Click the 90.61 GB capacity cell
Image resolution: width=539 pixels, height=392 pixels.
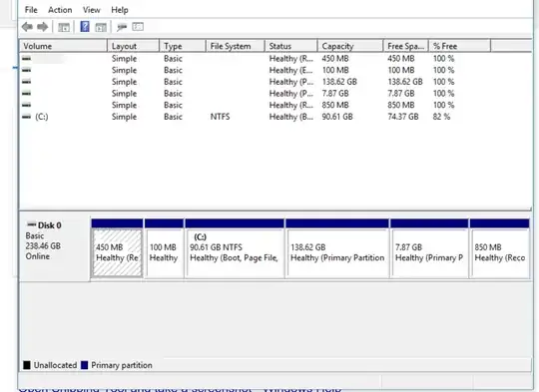coord(337,117)
